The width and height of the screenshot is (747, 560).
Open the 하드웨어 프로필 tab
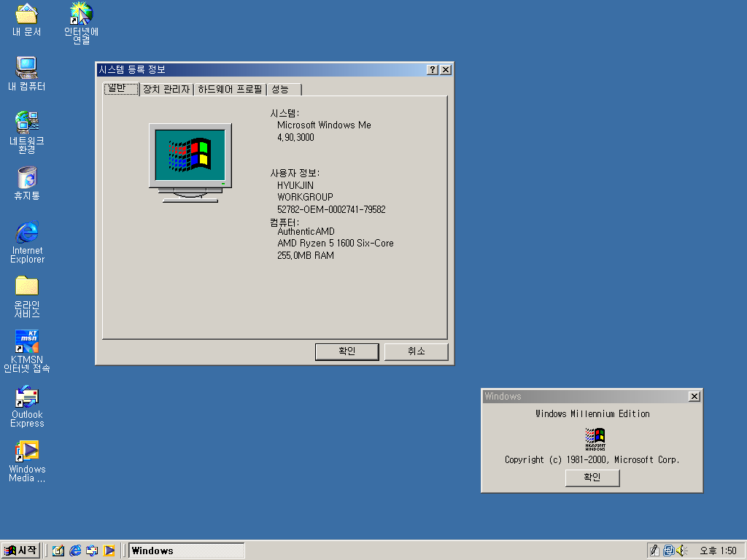tap(230, 90)
